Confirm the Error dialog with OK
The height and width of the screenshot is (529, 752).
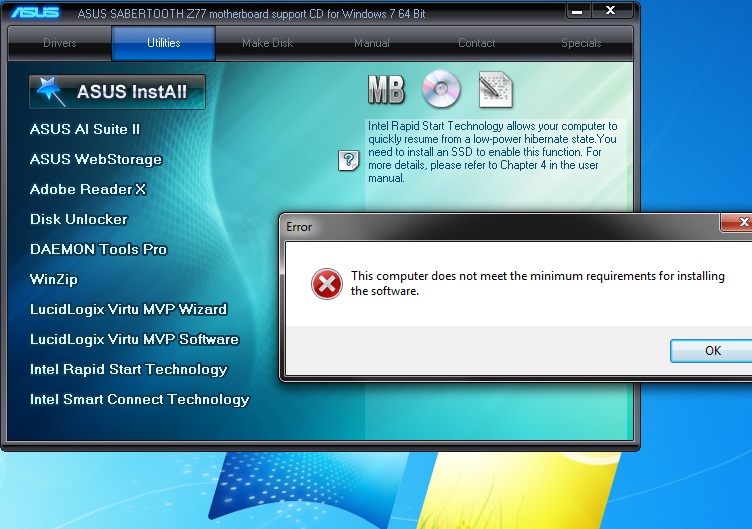tap(712, 351)
